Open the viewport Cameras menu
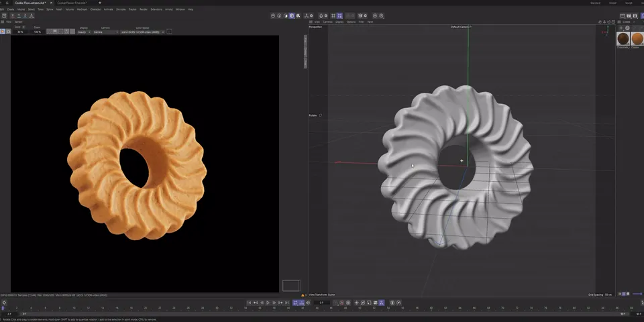 [x=328, y=21]
